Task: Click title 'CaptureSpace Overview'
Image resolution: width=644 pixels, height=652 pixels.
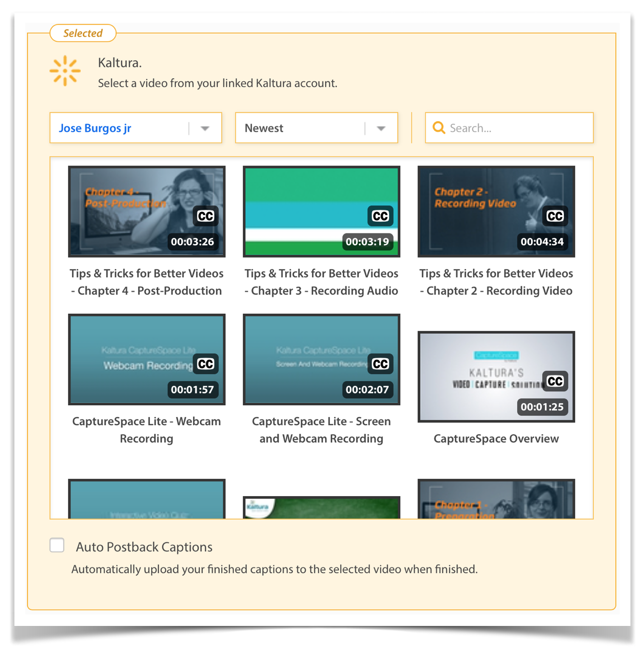Action: tap(496, 438)
